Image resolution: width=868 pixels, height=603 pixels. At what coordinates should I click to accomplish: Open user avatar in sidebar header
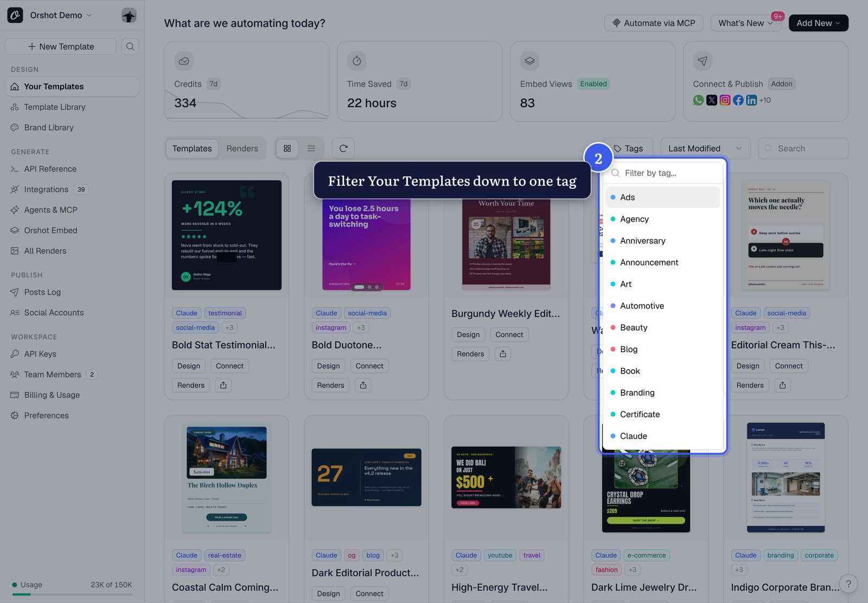[x=129, y=15]
